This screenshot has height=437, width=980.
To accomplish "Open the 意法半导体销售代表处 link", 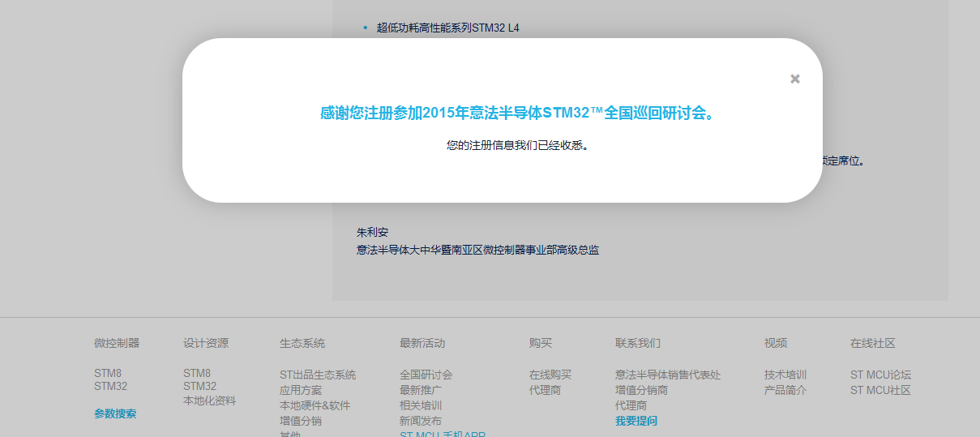I will (668, 375).
